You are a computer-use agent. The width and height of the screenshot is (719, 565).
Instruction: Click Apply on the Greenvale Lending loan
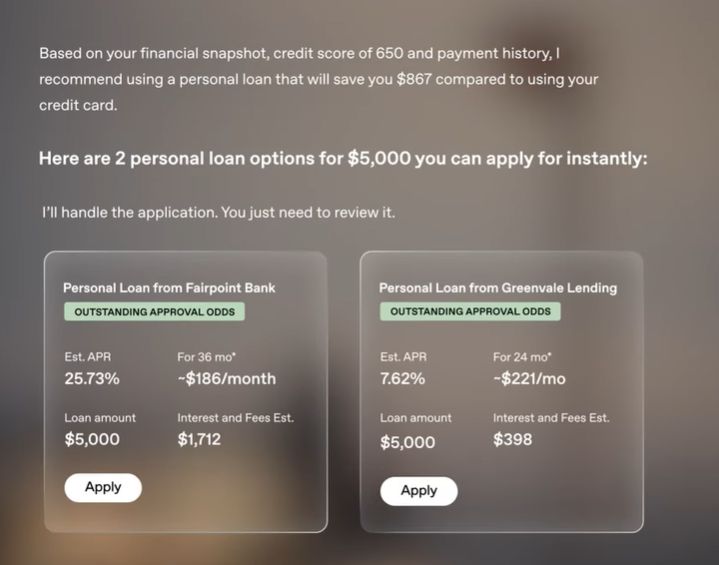click(x=418, y=491)
